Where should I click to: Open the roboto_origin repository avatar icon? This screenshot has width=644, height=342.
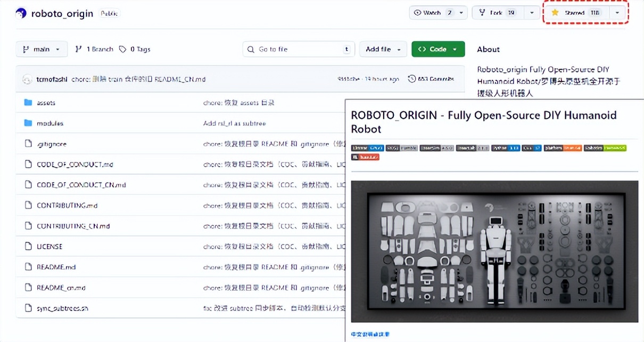point(21,13)
